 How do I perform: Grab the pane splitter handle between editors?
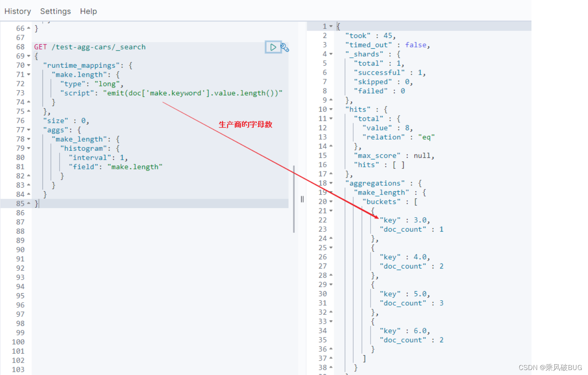[302, 199]
